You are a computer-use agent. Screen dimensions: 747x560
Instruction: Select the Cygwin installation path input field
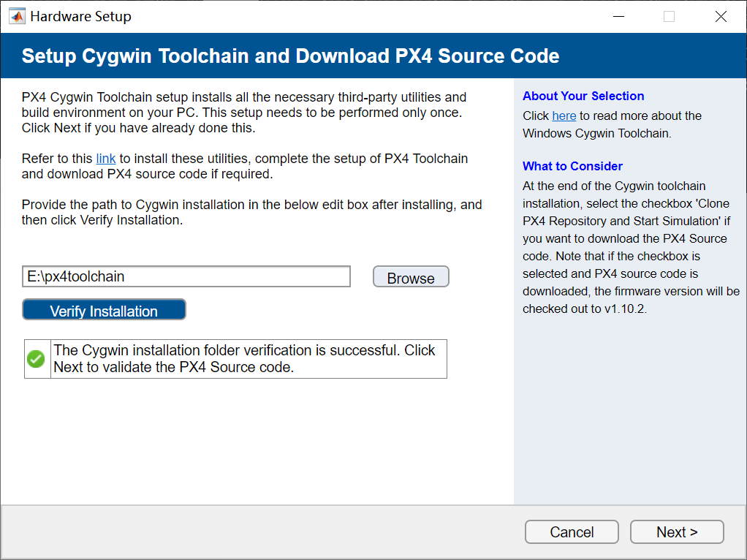pyautogui.click(x=186, y=276)
